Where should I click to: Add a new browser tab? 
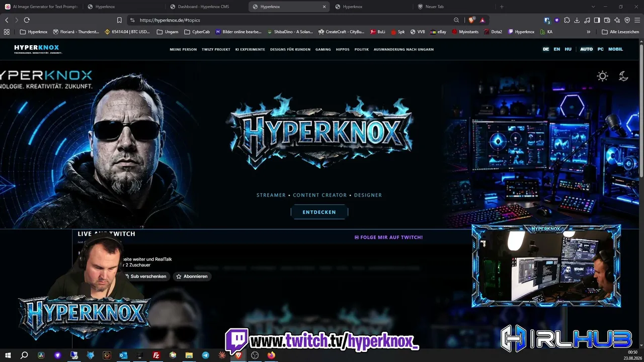point(502,7)
